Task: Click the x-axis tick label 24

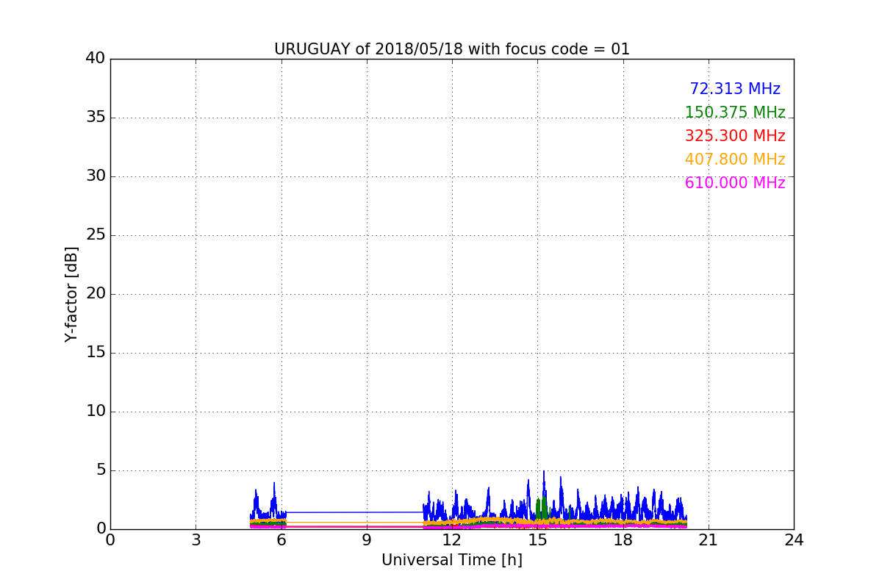Action: click(x=794, y=539)
